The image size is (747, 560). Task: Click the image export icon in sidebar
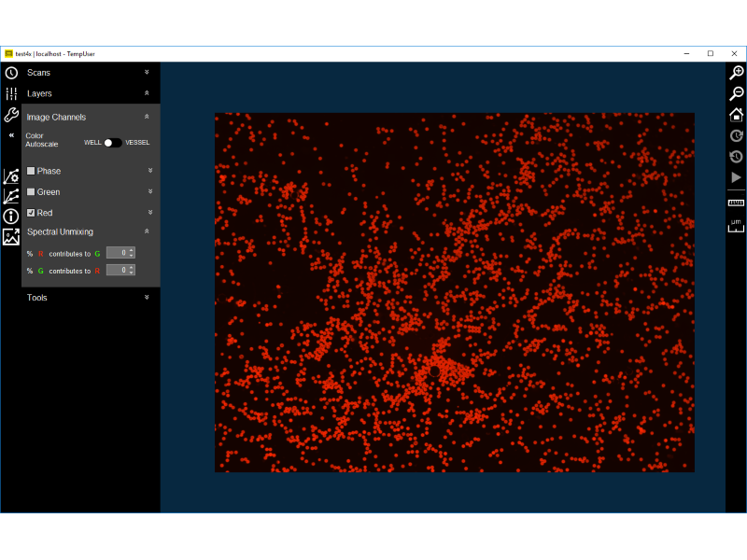click(11, 237)
